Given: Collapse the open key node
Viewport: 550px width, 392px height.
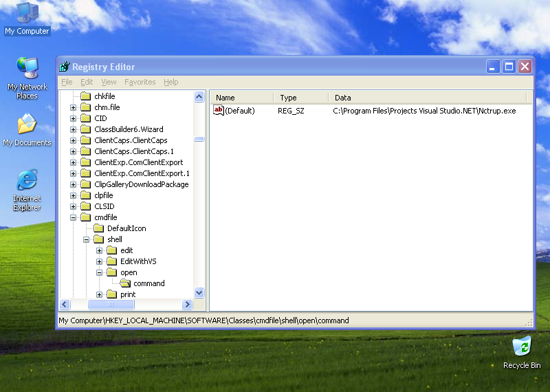Looking at the screenshot, I should pyautogui.click(x=100, y=272).
